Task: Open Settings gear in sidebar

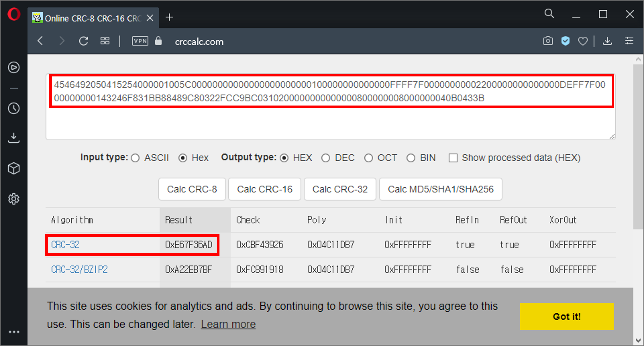Action: [14, 199]
